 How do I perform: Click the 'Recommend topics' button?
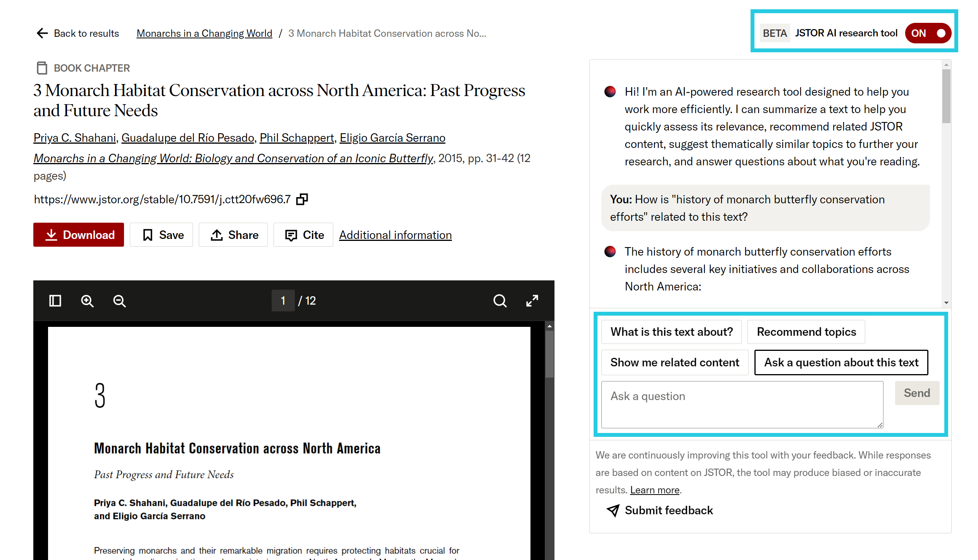[x=806, y=332]
